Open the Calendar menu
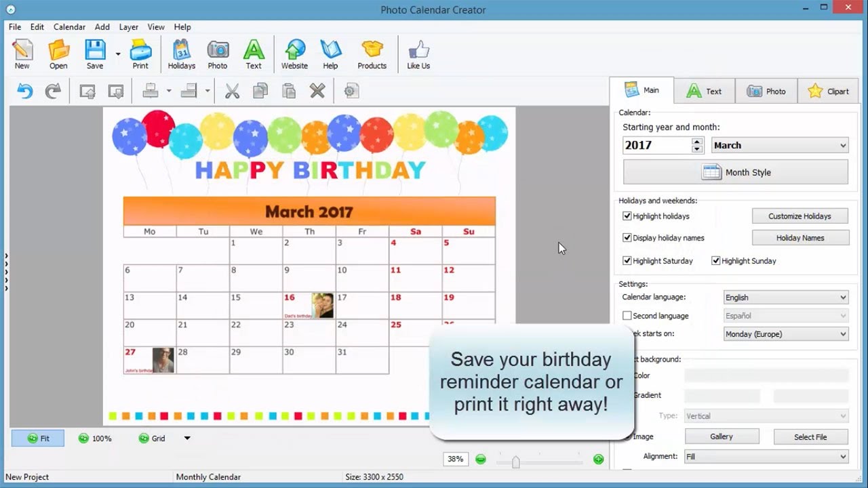Image resolution: width=868 pixels, height=488 pixels. (x=69, y=27)
